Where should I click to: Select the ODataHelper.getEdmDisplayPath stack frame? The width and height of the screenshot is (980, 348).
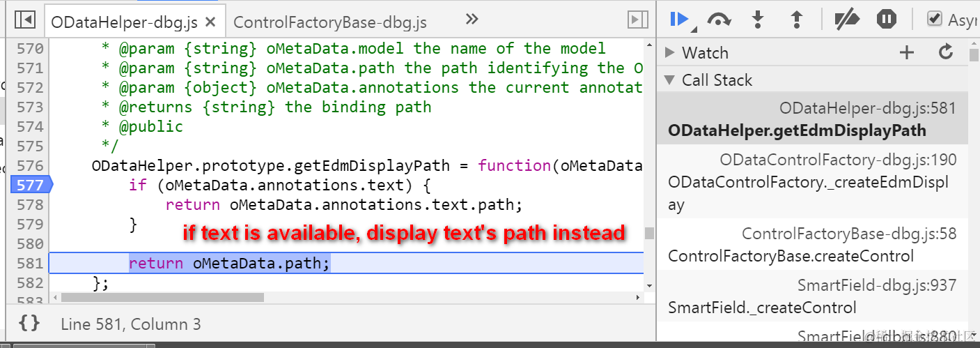[x=812, y=118]
